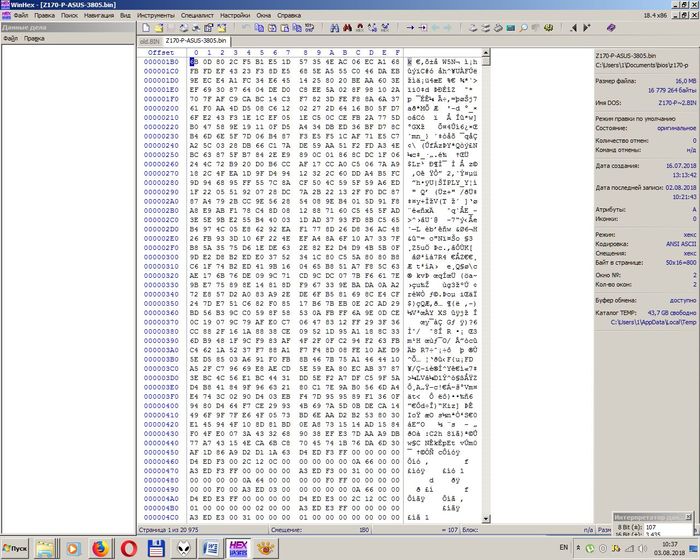This screenshot has height=560, width=700.
Task: Toggle offset format via Offset column header
Action: coord(160,52)
